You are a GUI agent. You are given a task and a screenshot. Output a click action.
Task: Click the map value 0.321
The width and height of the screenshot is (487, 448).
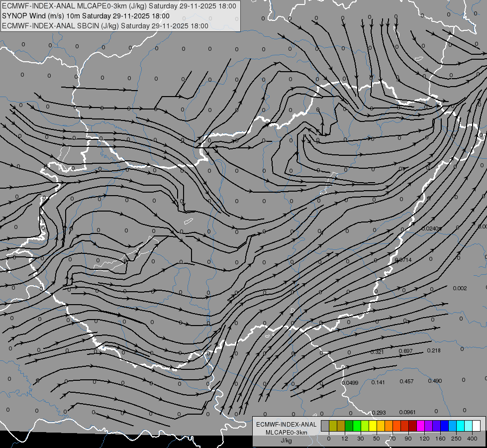(x=377, y=352)
